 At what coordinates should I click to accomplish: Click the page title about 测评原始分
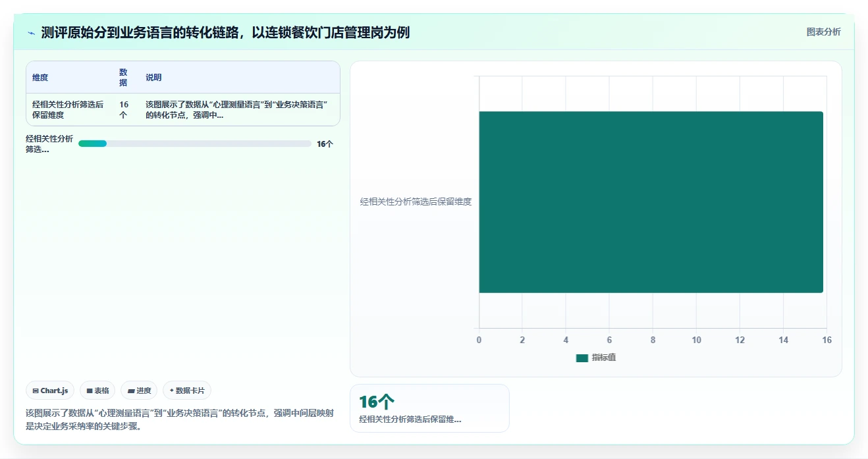click(x=225, y=33)
